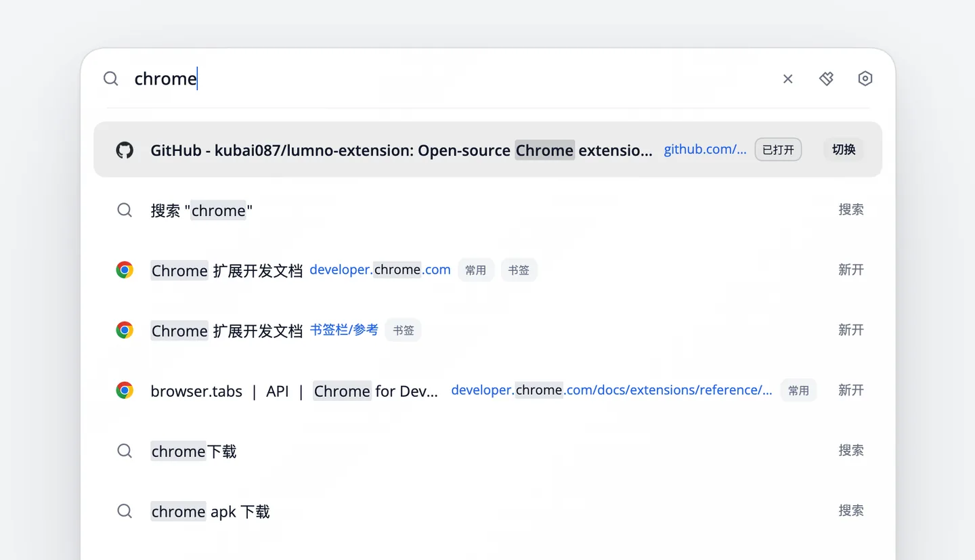Select the chrome下载 suggestion text
This screenshot has height=560, width=975.
click(194, 452)
